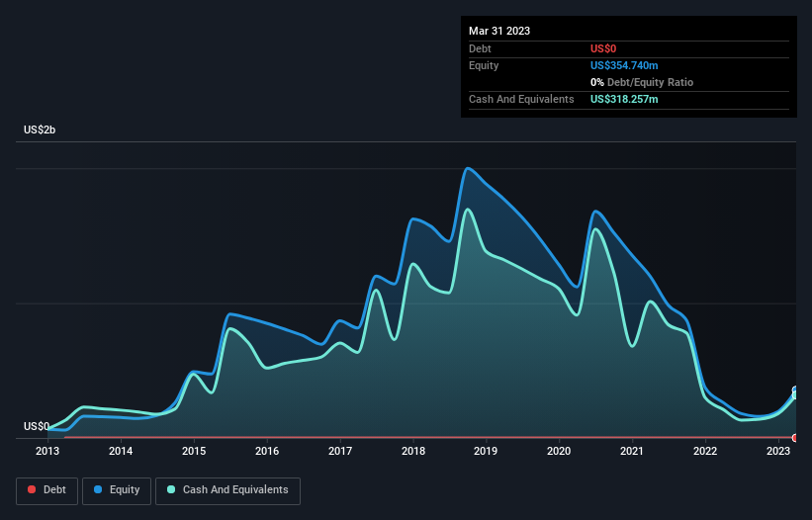The image size is (812, 520).
Task: Click the US$0 y-axis label
Action: click(x=37, y=426)
